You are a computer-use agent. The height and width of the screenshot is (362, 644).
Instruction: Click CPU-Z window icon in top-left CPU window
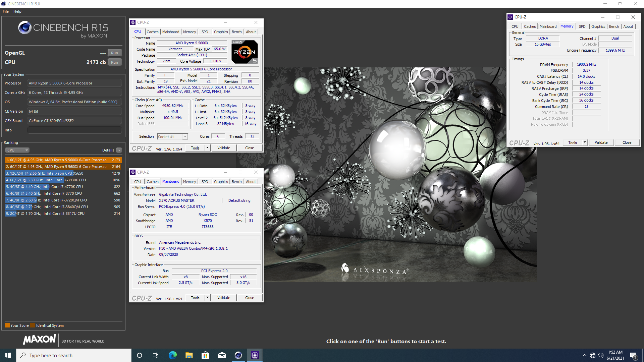click(x=133, y=22)
